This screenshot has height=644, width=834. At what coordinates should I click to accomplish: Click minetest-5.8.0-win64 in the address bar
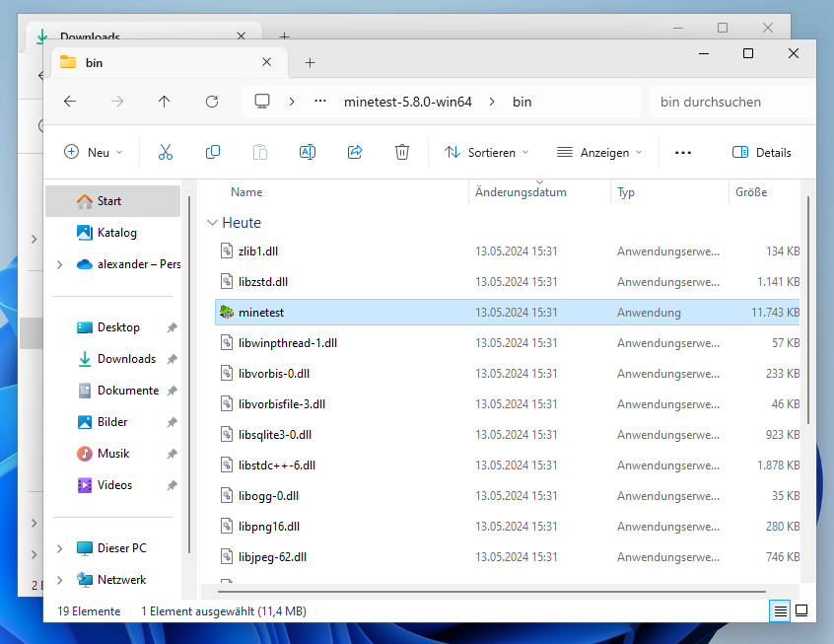click(407, 102)
